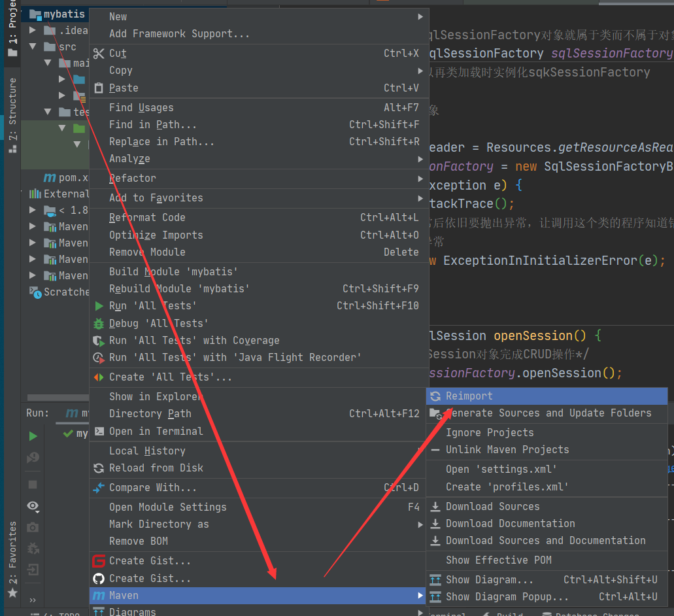674x616 pixels.
Task: Select the mybatis root module node
Action: (x=63, y=14)
